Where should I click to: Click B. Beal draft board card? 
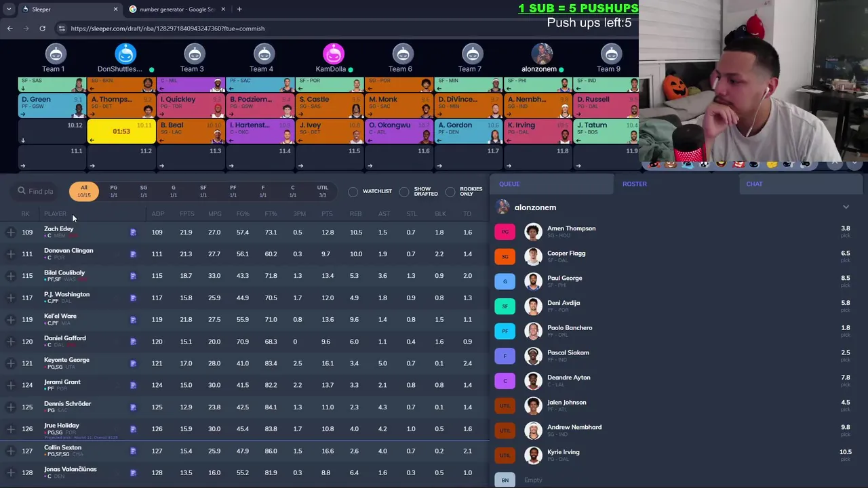pyautogui.click(x=191, y=131)
